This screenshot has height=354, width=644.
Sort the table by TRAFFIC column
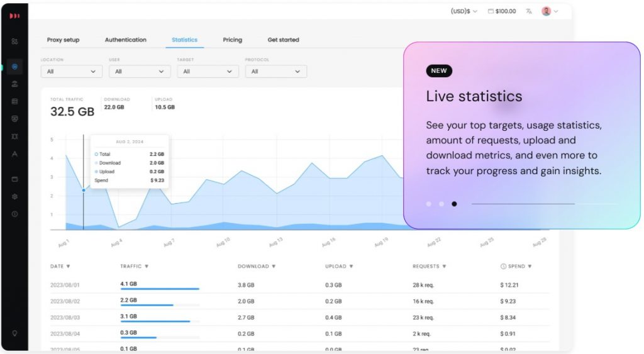[135, 267]
